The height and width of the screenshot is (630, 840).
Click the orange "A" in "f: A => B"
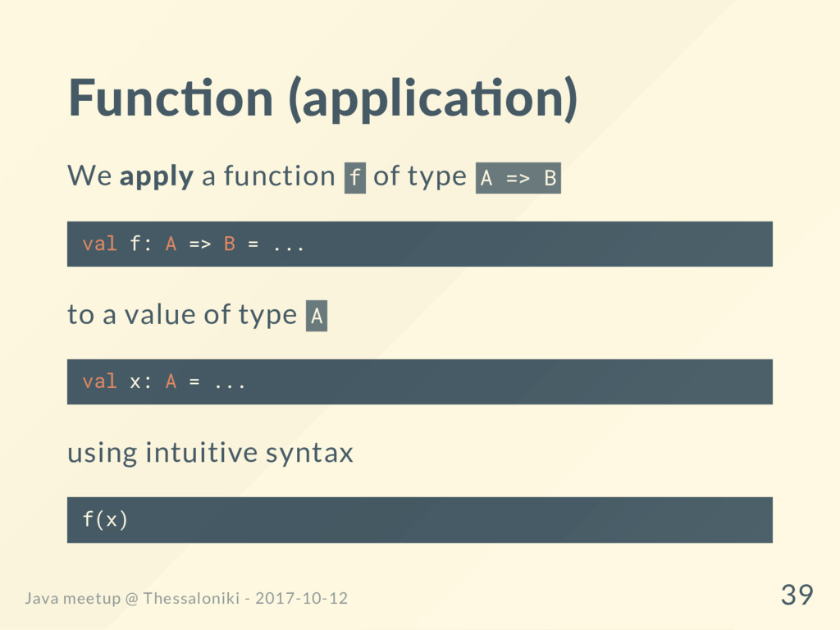click(171, 244)
